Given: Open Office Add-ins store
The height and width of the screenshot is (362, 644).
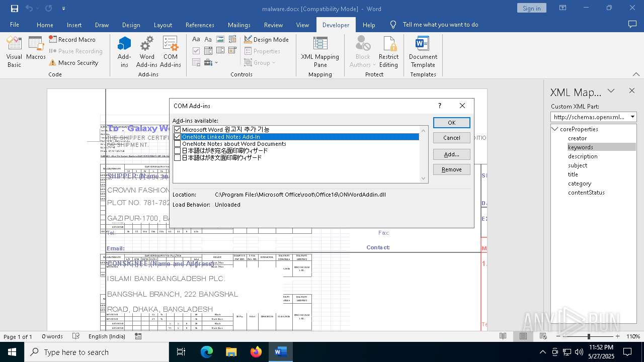Looking at the screenshot, I should tap(124, 52).
